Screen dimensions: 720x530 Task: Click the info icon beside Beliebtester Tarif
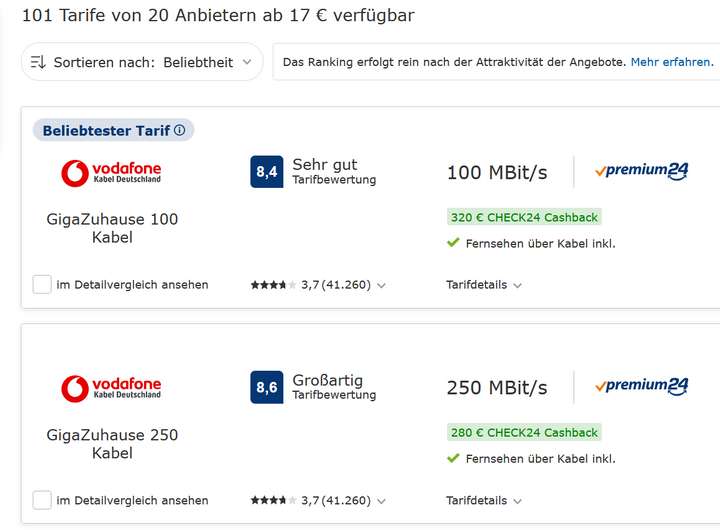180,130
